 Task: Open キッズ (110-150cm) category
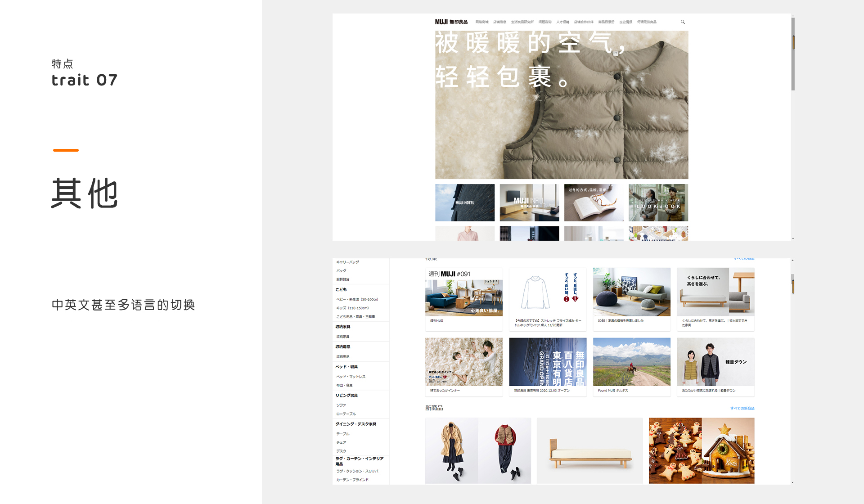(x=352, y=308)
